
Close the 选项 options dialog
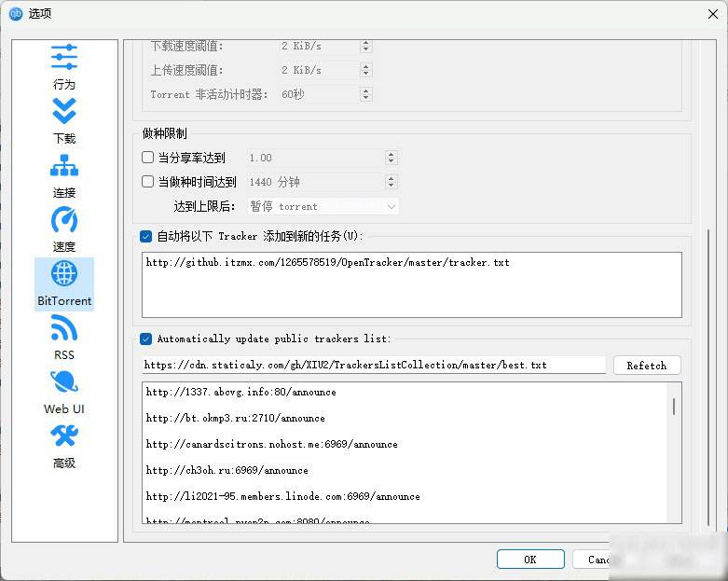point(713,14)
